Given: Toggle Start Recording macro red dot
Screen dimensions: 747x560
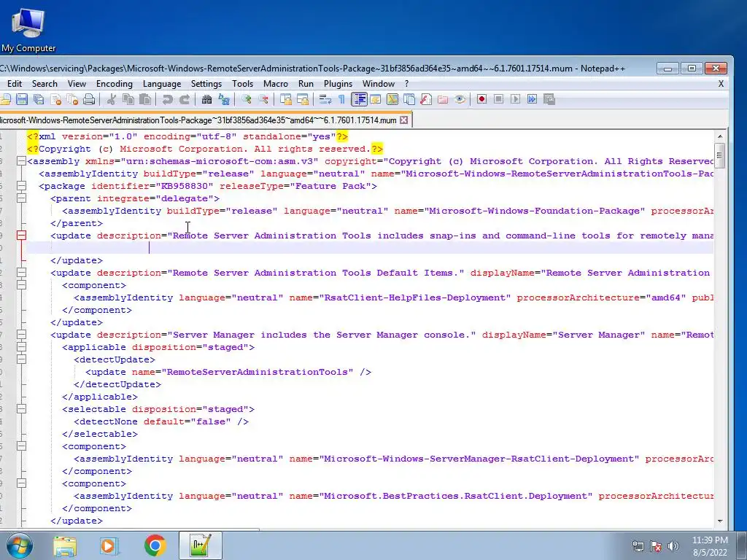Looking at the screenshot, I should (481, 99).
